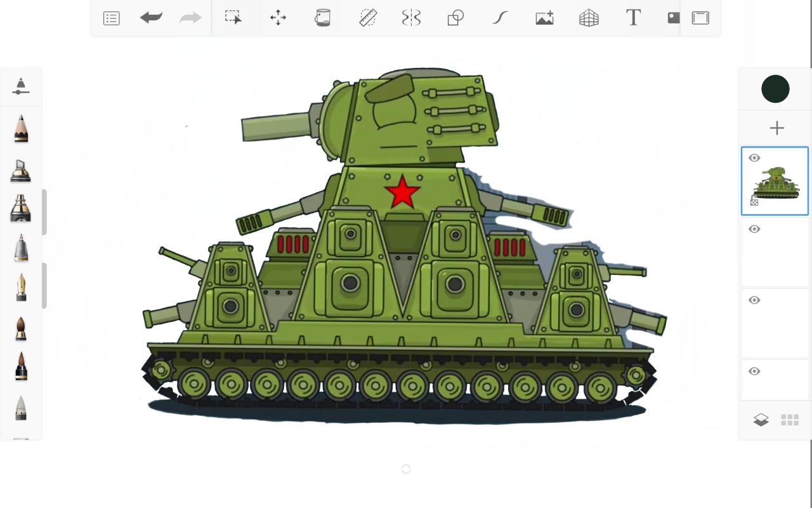Screen dimensions: 812x508
Task: Toggle the Predictive Stroke curve tool
Action: [500, 18]
